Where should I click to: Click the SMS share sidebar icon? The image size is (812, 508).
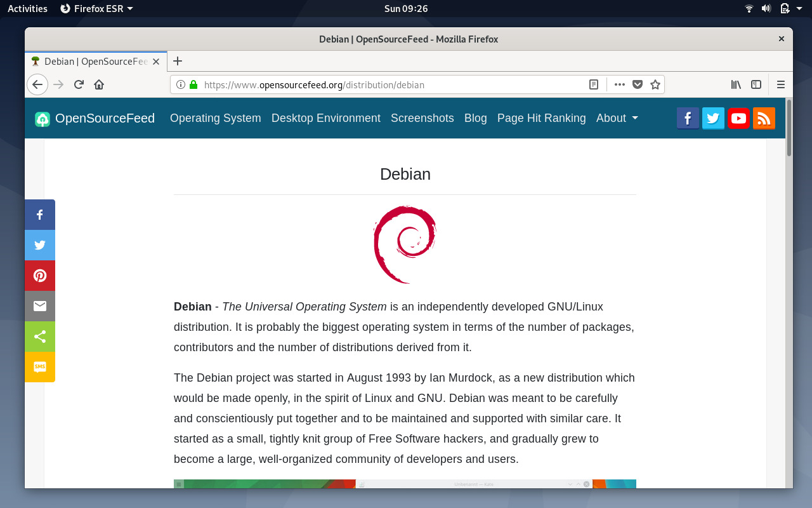point(40,367)
